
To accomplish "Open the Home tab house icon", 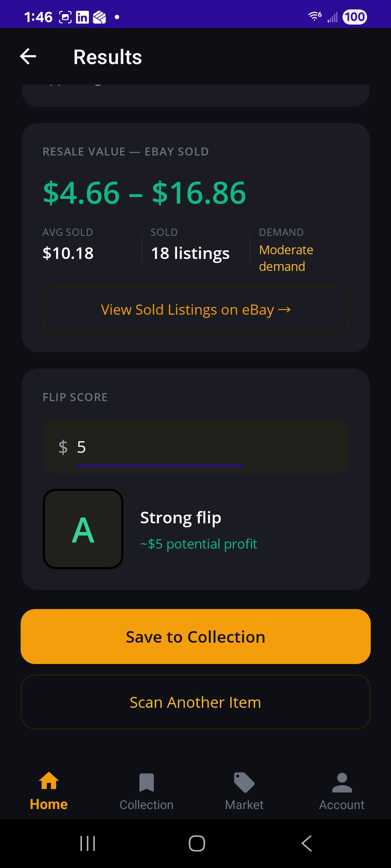I will pos(49,781).
